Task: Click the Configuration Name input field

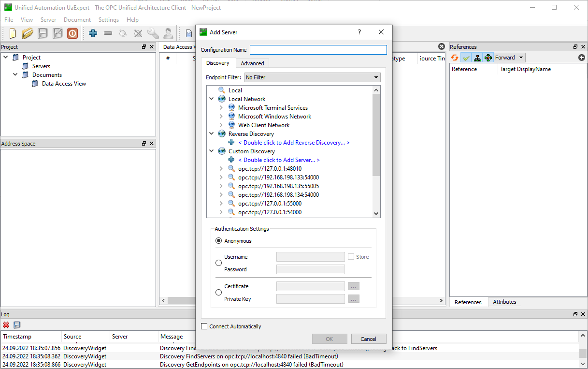Action: pyautogui.click(x=318, y=50)
